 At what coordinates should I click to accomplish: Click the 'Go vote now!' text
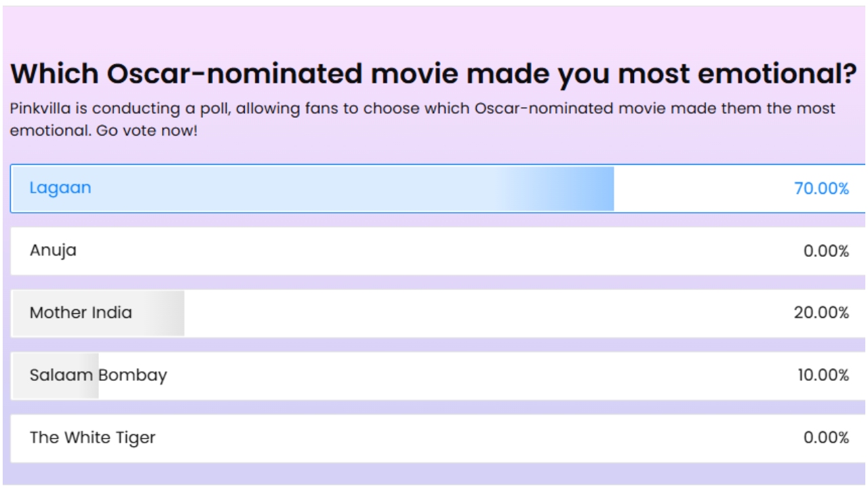147,130
